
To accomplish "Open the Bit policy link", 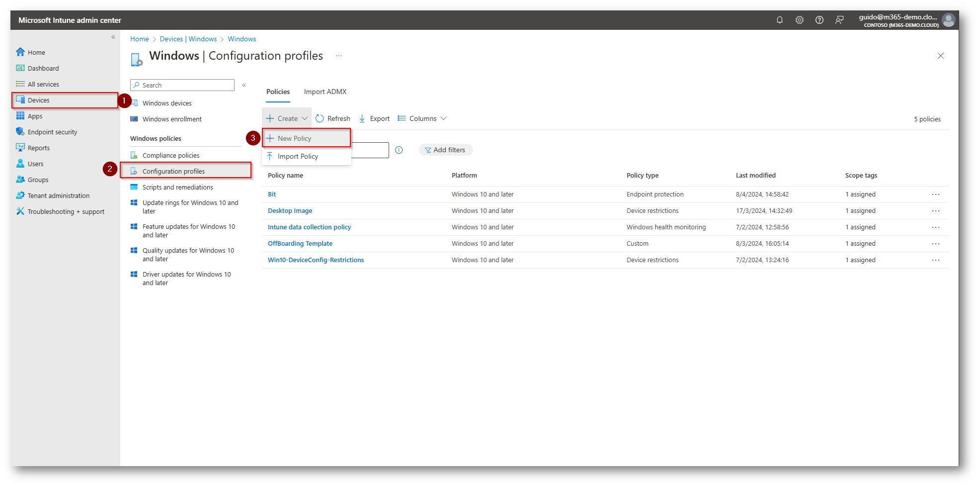I will [272, 194].
